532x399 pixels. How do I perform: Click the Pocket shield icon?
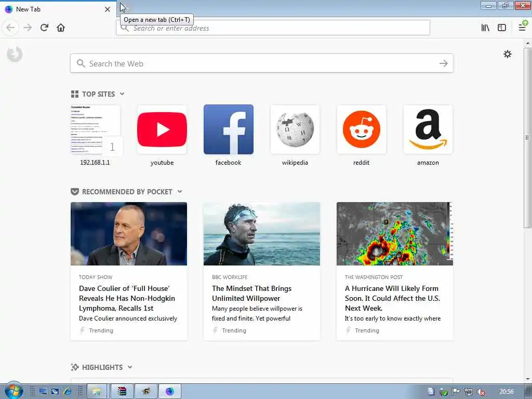[x=75, y=192]
